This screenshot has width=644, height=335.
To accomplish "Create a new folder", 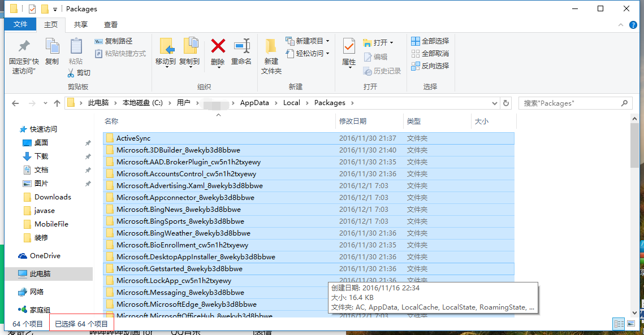I will point(271,56).
